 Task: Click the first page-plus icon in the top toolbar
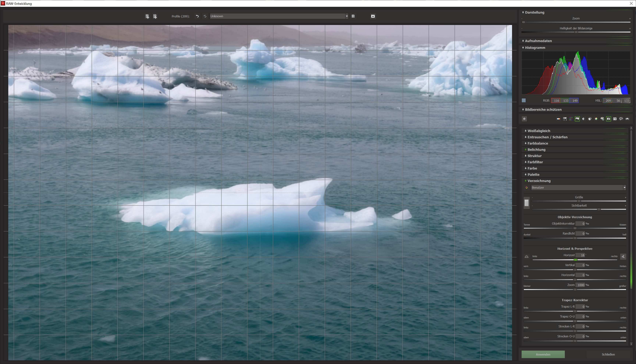click(x=147, y=17)
